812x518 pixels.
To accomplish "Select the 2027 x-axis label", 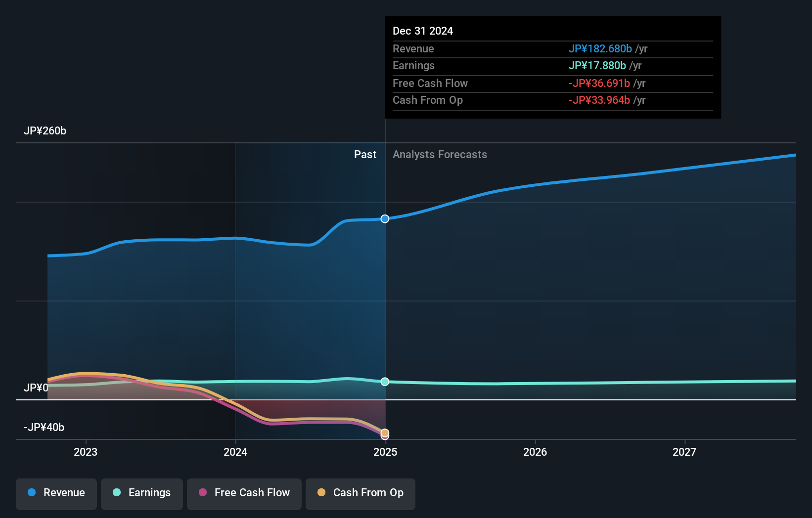I will (684, 452).
